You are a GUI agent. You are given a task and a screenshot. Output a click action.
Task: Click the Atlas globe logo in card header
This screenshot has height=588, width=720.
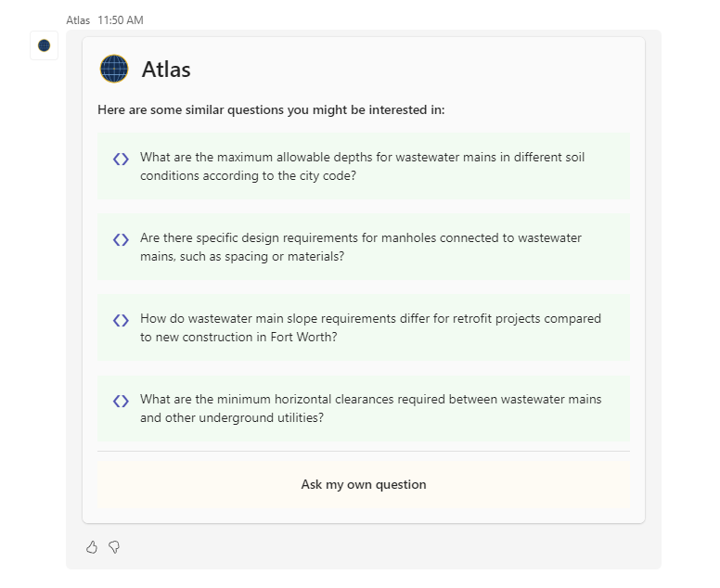coord(114,69)
